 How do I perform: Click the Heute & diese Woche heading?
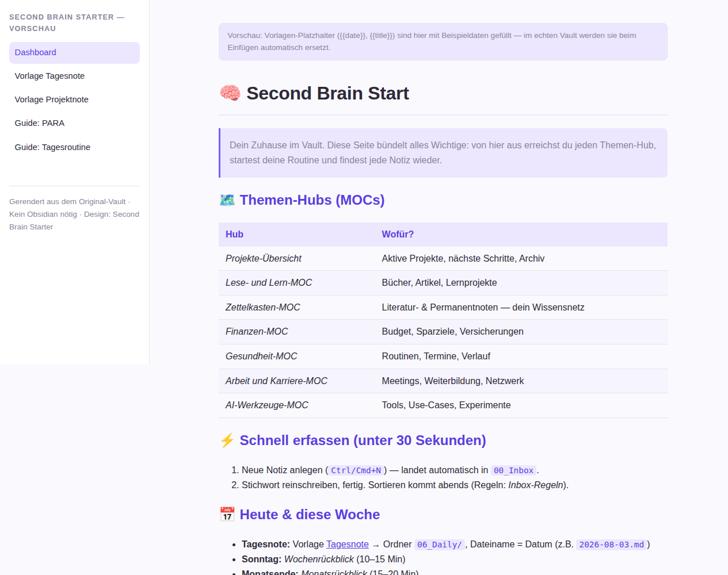coord(310,515)
